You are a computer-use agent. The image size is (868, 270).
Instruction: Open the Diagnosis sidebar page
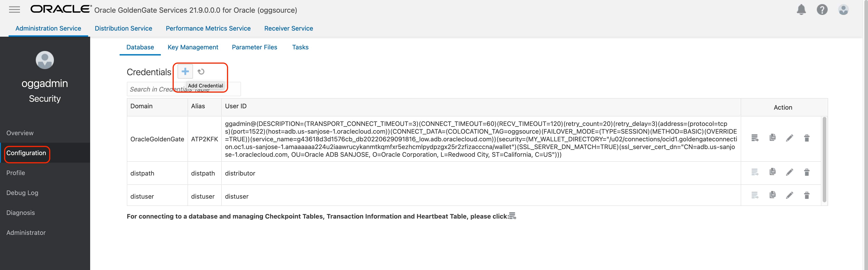[21, 213]
